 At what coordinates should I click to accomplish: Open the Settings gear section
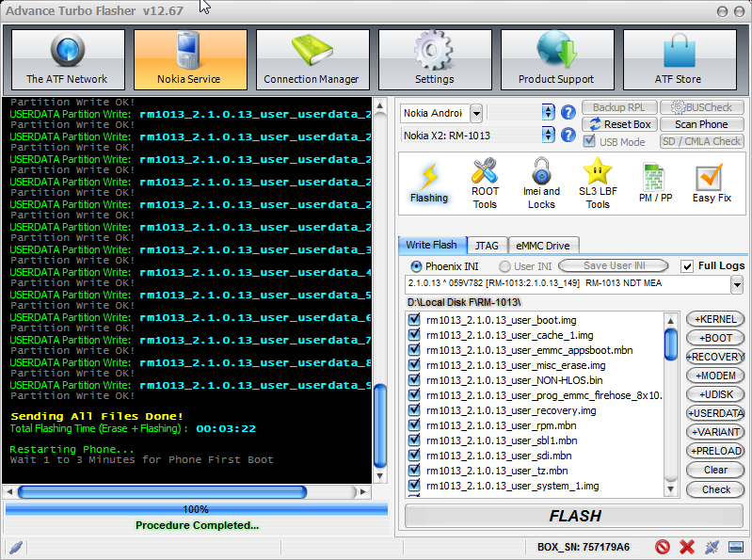(x=435, y=59)
